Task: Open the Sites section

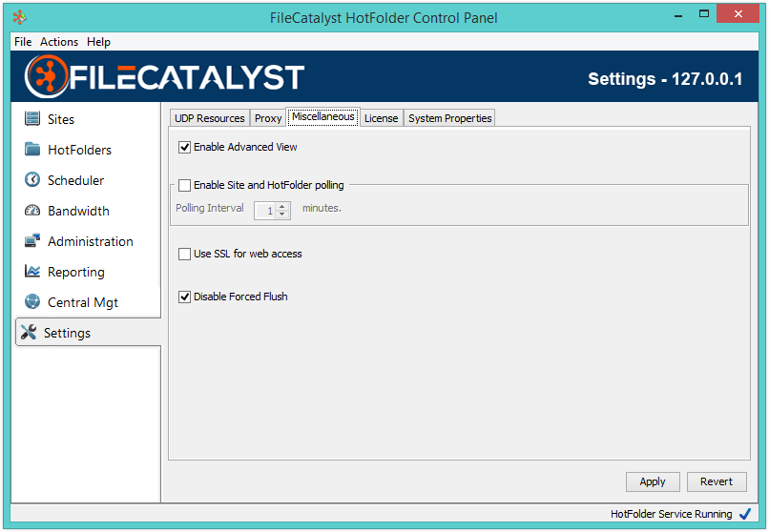Action: [61, 119]
